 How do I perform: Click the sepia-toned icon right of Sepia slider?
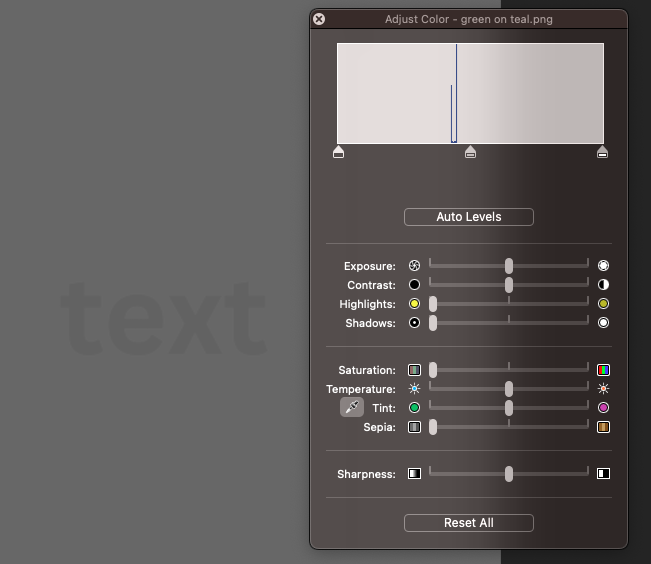(x=603, y=427)
